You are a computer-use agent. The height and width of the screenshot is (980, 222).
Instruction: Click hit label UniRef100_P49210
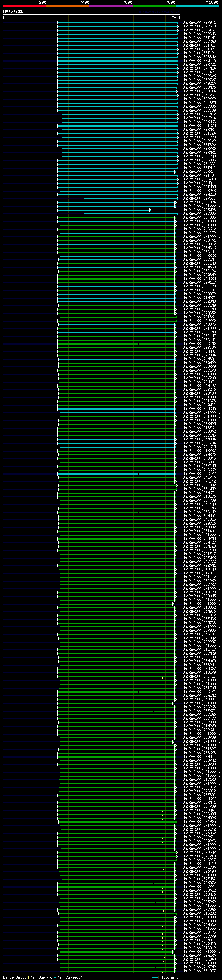(x=199, y=83)
